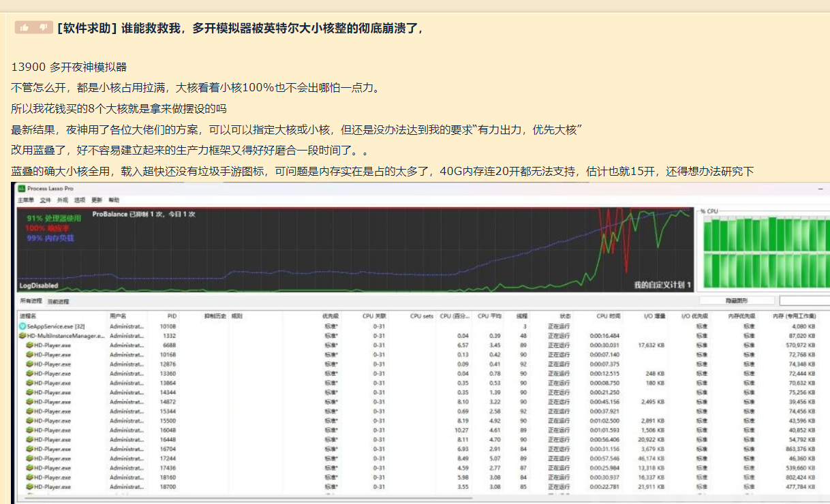830x504 pixels.
Task: Open the 更新 menu
Action: (x=97, y=200)
